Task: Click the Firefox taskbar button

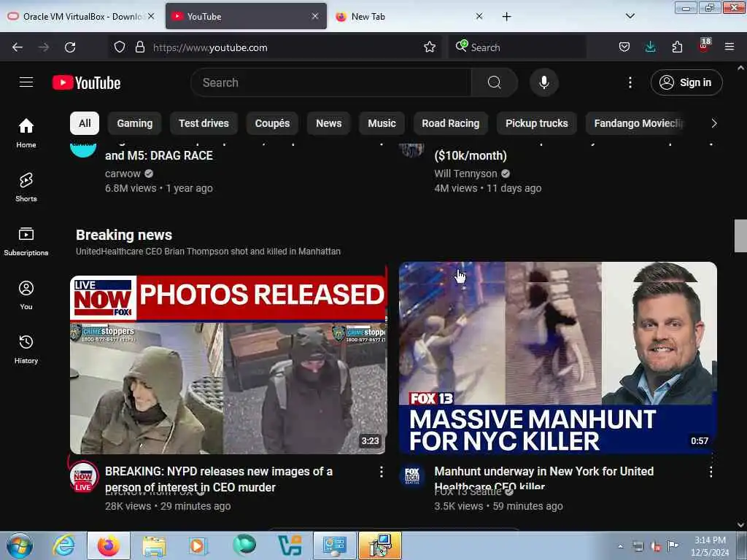Action: [109, 545]
